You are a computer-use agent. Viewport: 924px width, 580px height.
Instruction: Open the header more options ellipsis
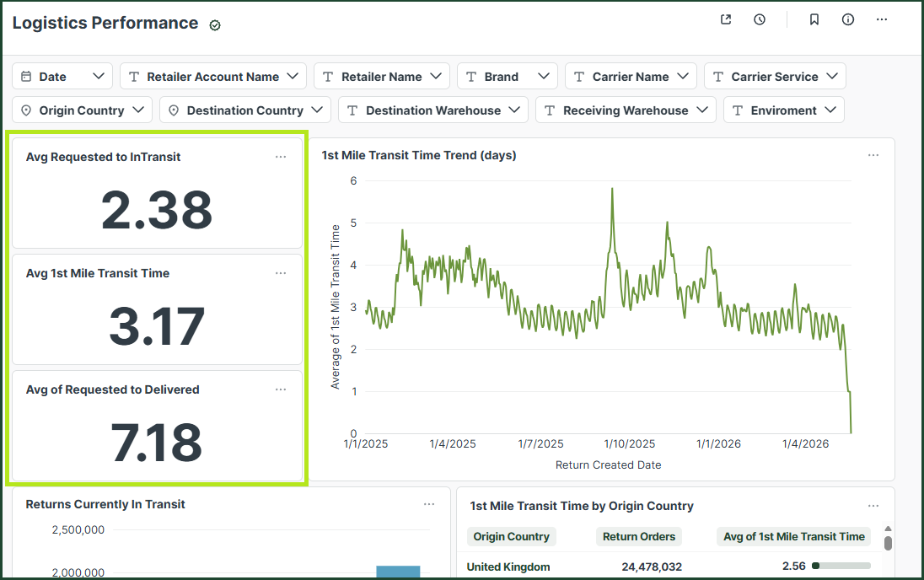(882, 19)
